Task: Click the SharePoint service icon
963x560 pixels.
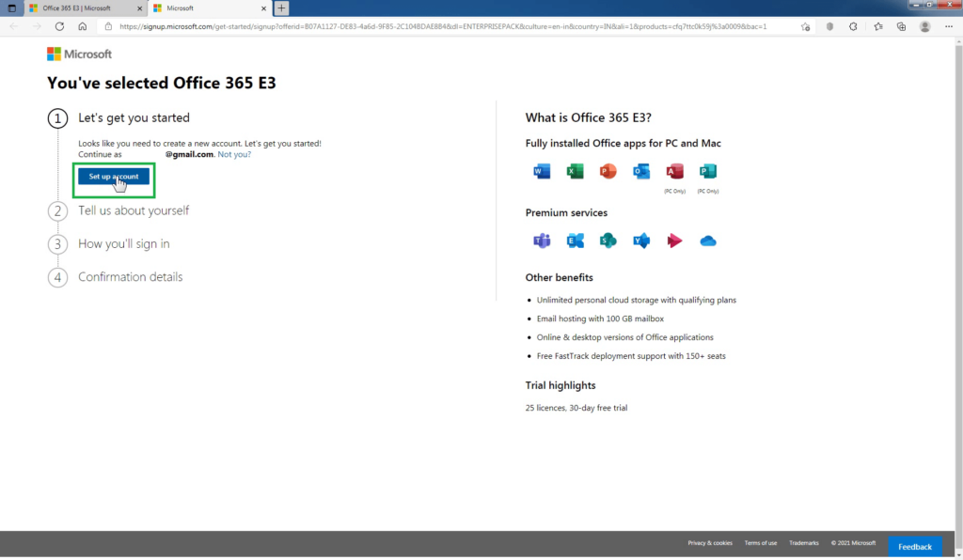Action: (608, 241)
